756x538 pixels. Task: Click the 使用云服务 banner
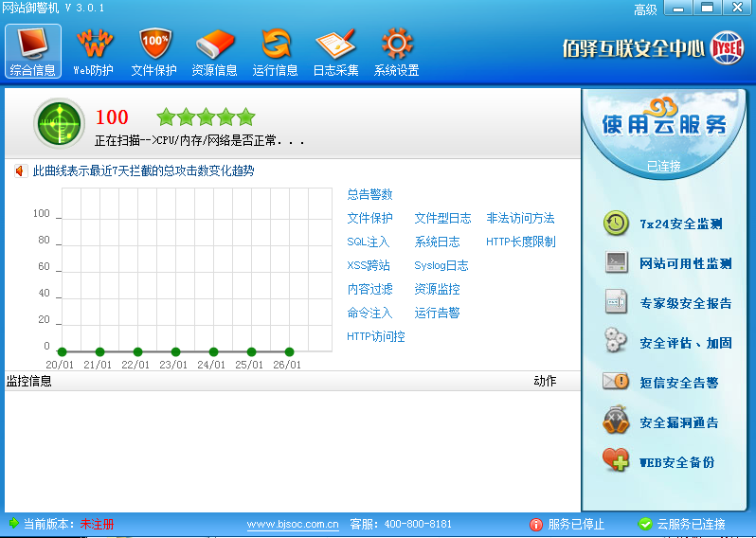pos(666,125)
